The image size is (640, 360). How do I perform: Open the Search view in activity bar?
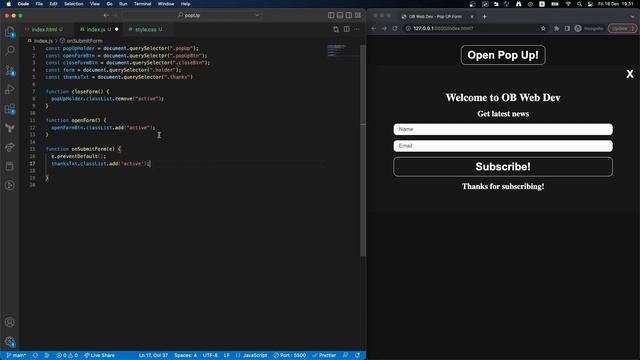(10, 51)
